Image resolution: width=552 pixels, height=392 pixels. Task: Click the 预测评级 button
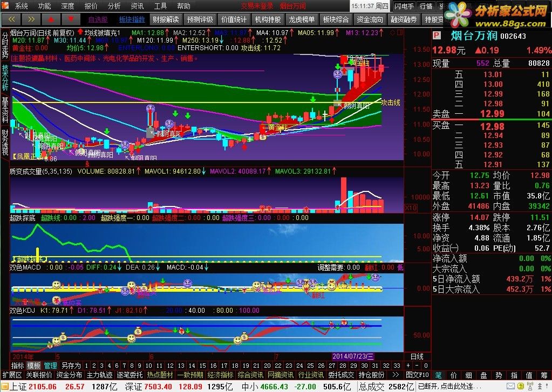(x=200, y=19)
